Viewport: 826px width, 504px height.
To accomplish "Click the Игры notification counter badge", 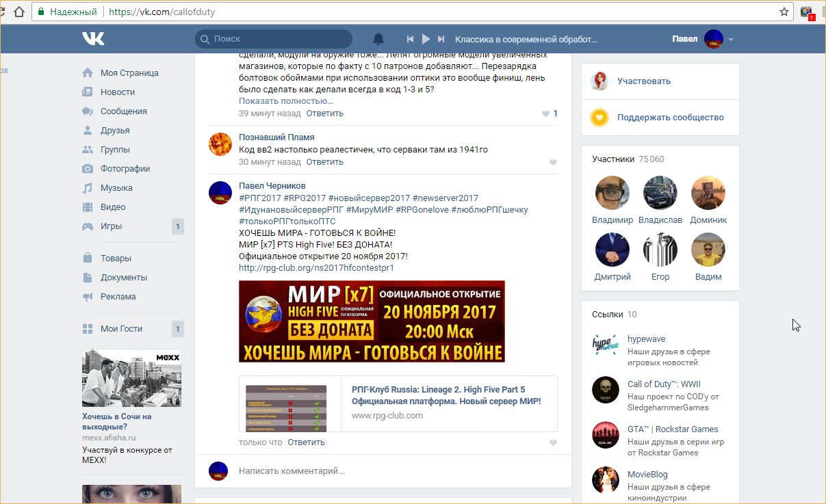I will coord(178,226).
